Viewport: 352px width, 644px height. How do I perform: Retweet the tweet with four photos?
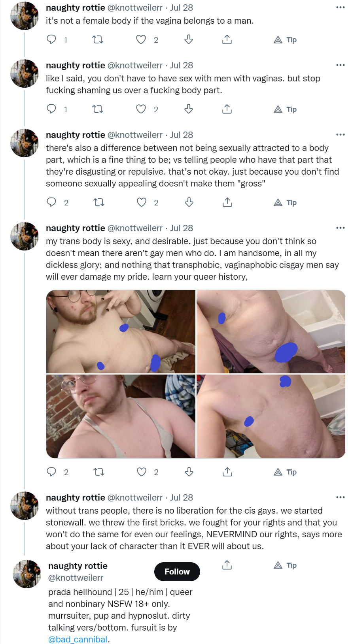tap(98, 472)
